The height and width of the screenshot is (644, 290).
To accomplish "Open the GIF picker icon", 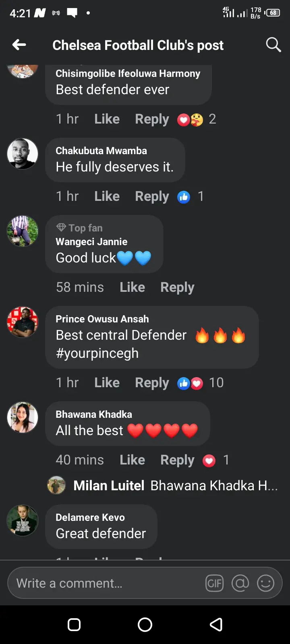I will (215, 583).
